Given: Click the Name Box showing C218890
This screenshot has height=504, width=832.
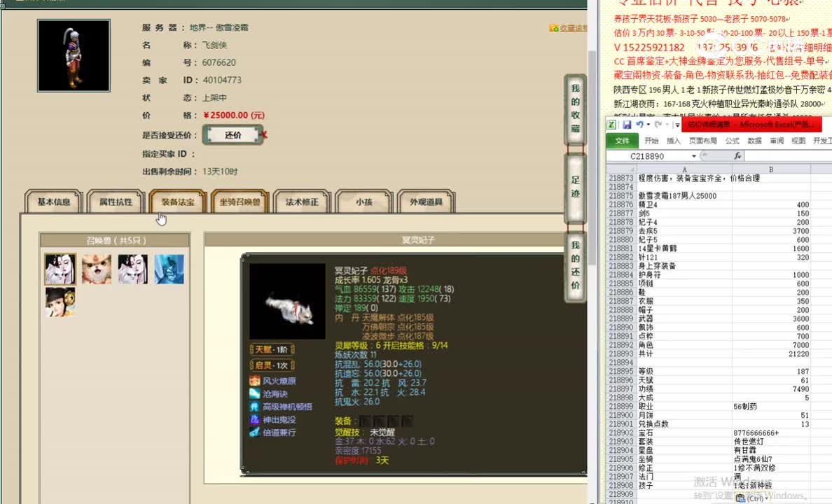Looking at the screenshot, I should (x=647, y=157).
